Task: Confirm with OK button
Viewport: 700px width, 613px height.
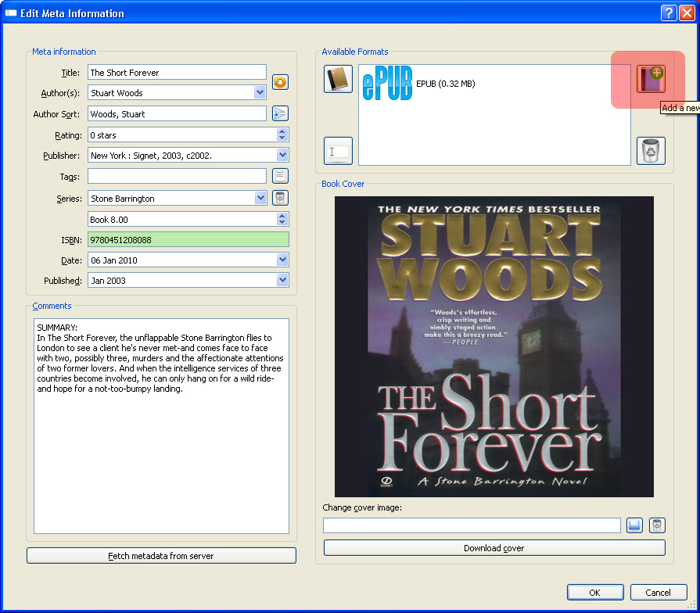Action: tap(595, 592)
